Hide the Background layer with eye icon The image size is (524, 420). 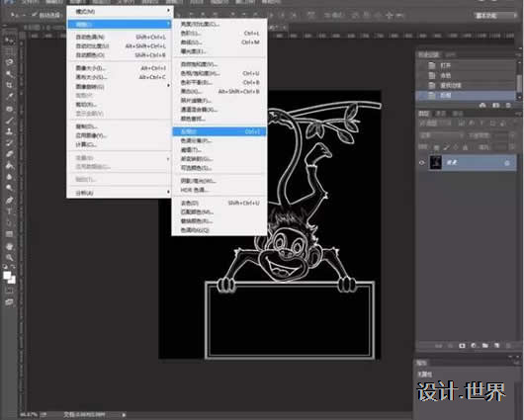coord(422,163)
